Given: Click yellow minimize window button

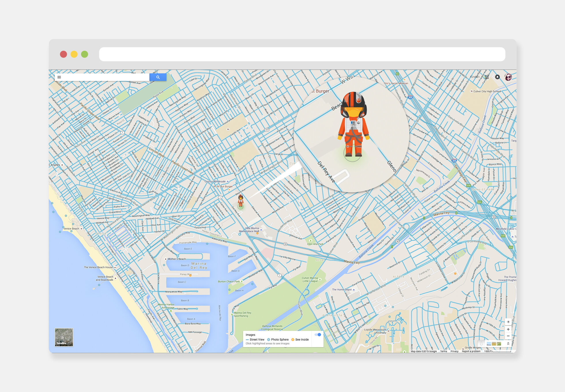Looking at the screenshot, I should [x=74, y=54].
